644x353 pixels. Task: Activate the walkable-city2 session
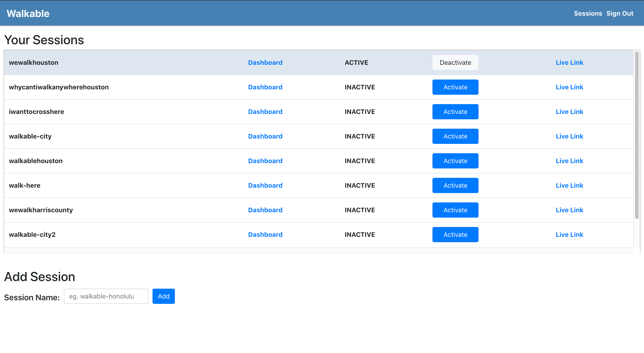click(455, 235)
